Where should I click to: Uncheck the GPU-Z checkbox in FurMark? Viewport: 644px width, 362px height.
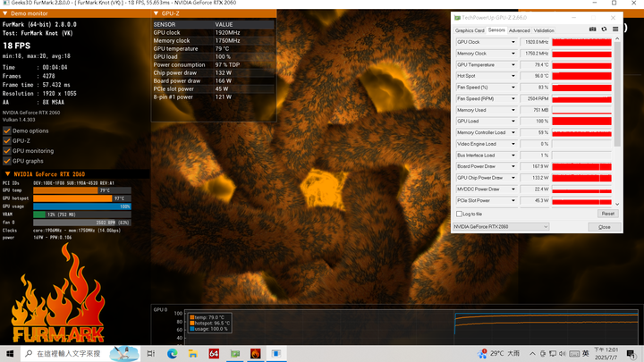(7, 141)
